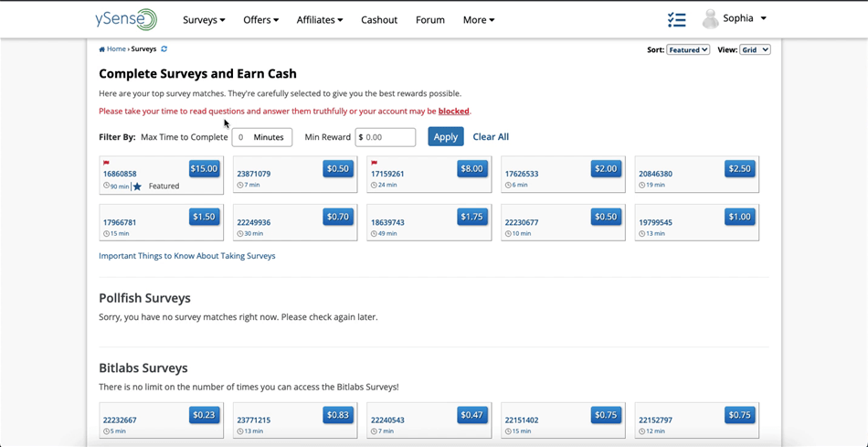Image resolution: width=868 pixels, height=447 pixels.
Task: Click clock icon beside 49 min
Action: 375,234
